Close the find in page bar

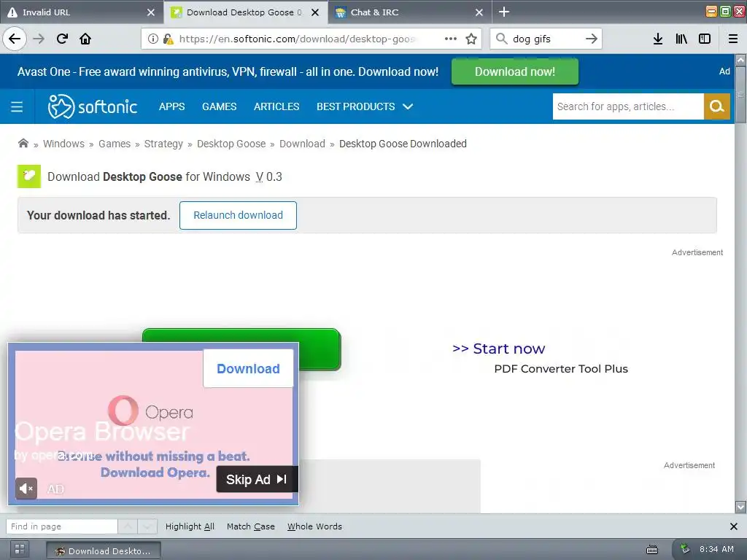click(734, 526)
